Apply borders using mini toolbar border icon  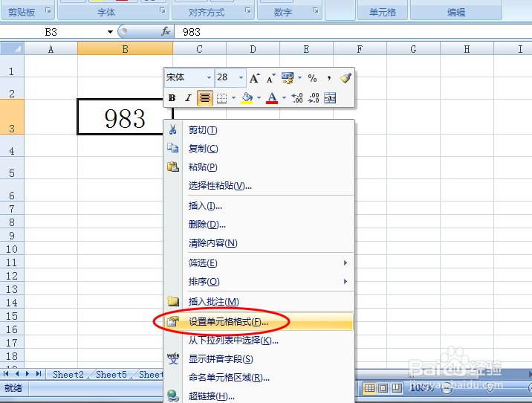coord(221,98)
